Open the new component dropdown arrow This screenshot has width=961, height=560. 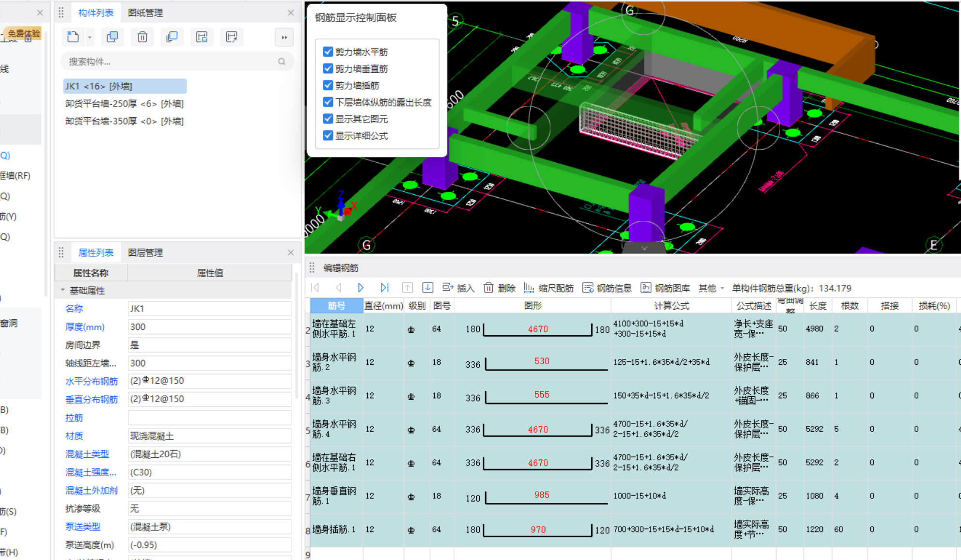(90, 37)
